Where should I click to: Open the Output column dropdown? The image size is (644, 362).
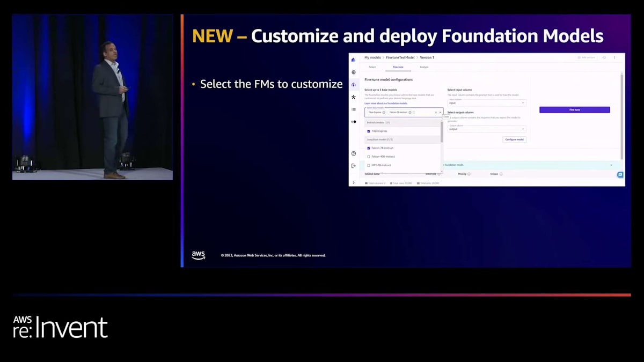[487, 129]
